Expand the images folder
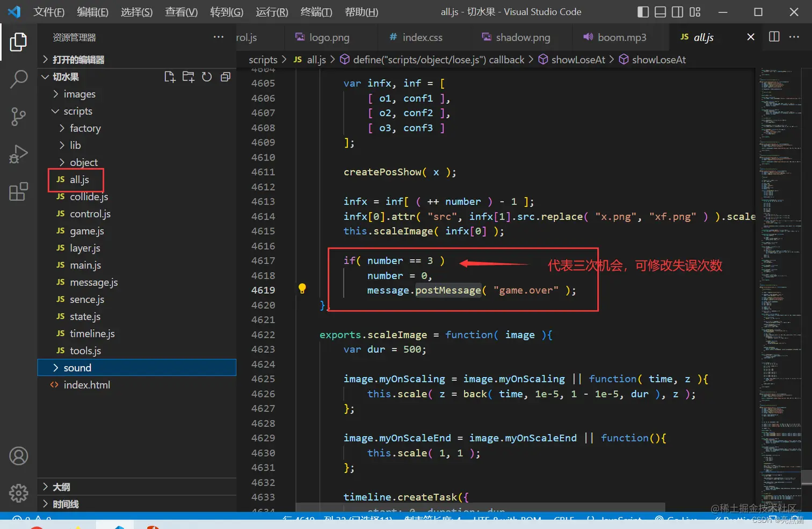 137,94
